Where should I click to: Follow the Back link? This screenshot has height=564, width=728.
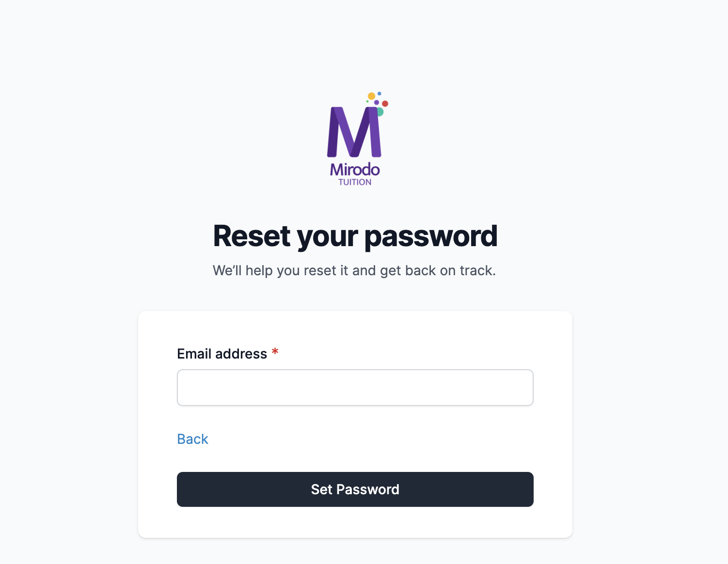(192, 439)
